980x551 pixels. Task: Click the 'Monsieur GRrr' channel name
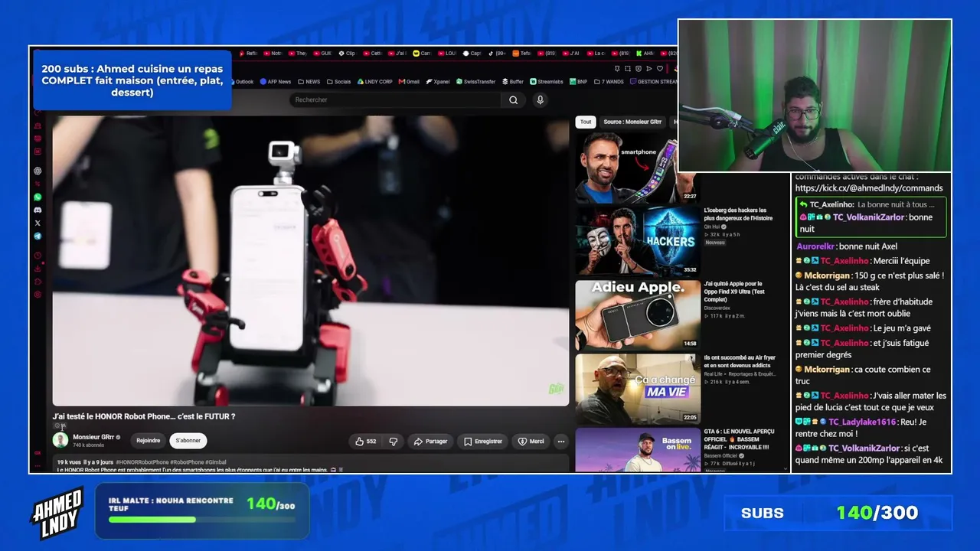pos(93,437)
